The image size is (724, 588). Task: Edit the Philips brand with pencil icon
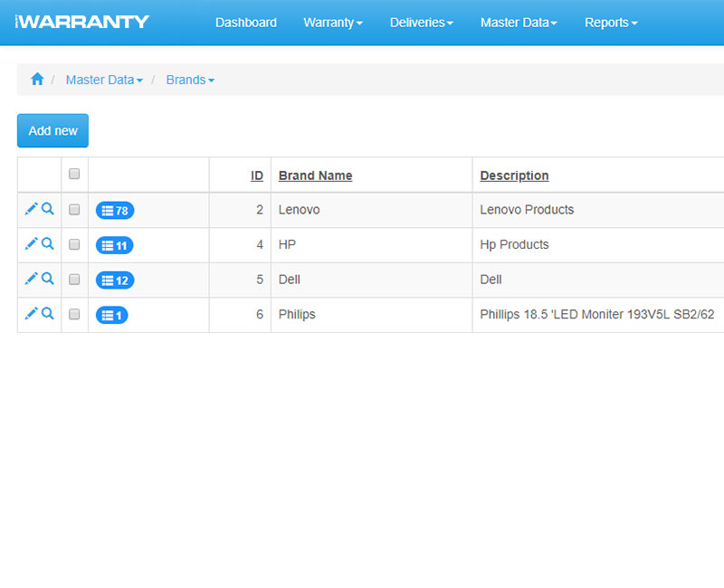pyautogui.click(x=31, y=314)
